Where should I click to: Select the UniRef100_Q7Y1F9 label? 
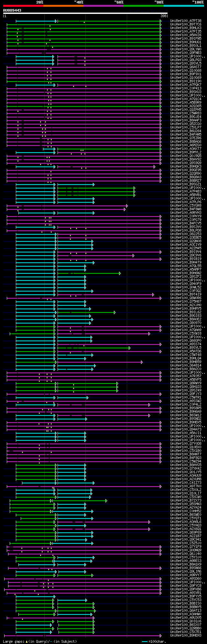[186, 546]
